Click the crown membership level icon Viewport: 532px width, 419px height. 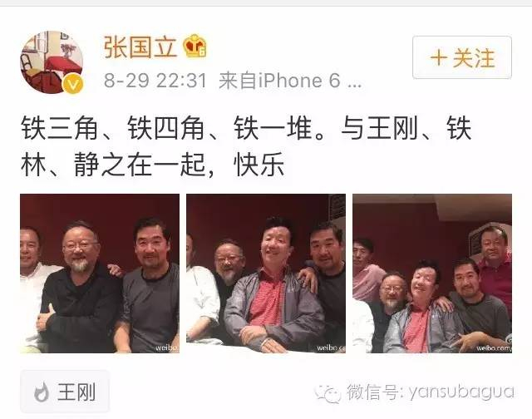click(195, 46)
